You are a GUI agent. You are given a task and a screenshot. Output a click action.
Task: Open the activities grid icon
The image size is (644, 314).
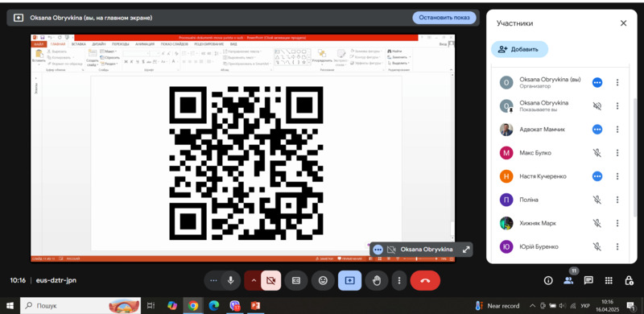(609, 281)
